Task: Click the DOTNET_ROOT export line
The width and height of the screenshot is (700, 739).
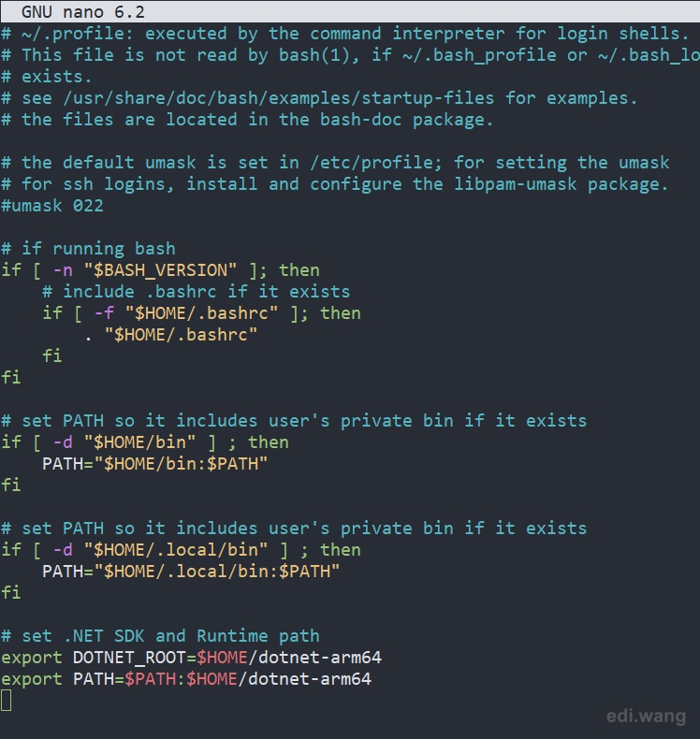Action: tap(192, 657)
